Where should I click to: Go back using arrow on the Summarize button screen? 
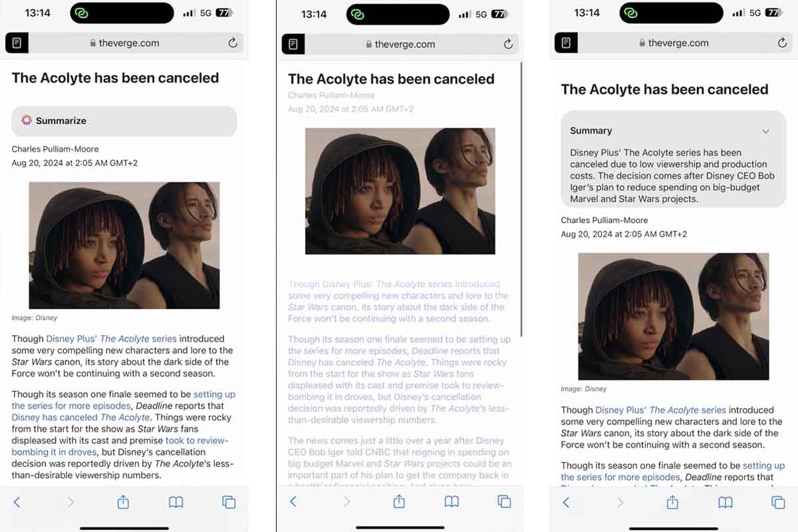pos(17,503)
